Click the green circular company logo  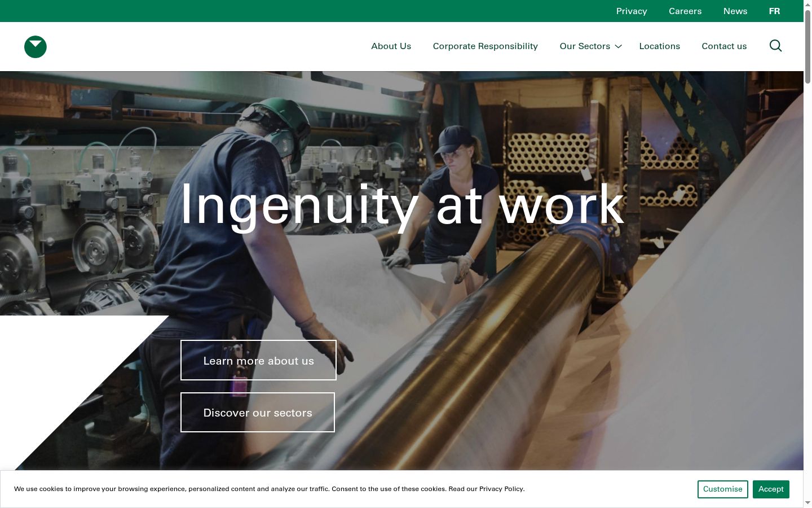click(36, 47)
